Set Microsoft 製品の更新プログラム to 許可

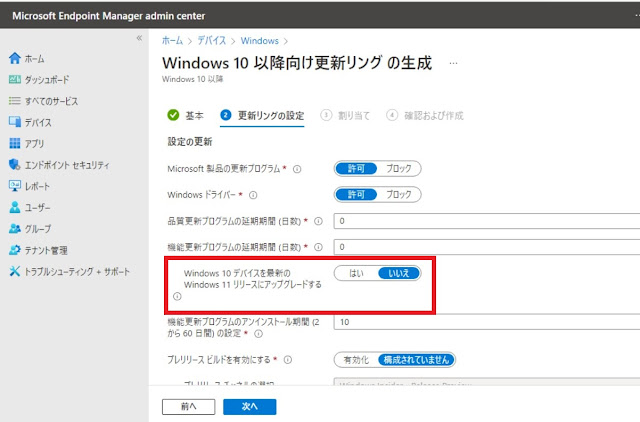(x=356, y=169)
